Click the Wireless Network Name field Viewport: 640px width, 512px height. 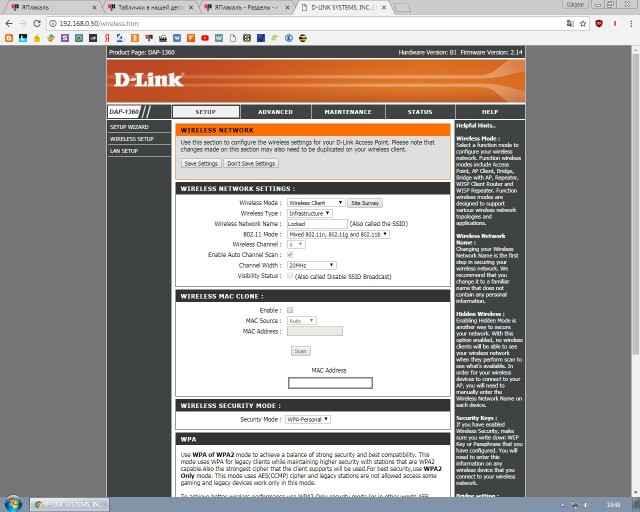(x=317, y=224)
